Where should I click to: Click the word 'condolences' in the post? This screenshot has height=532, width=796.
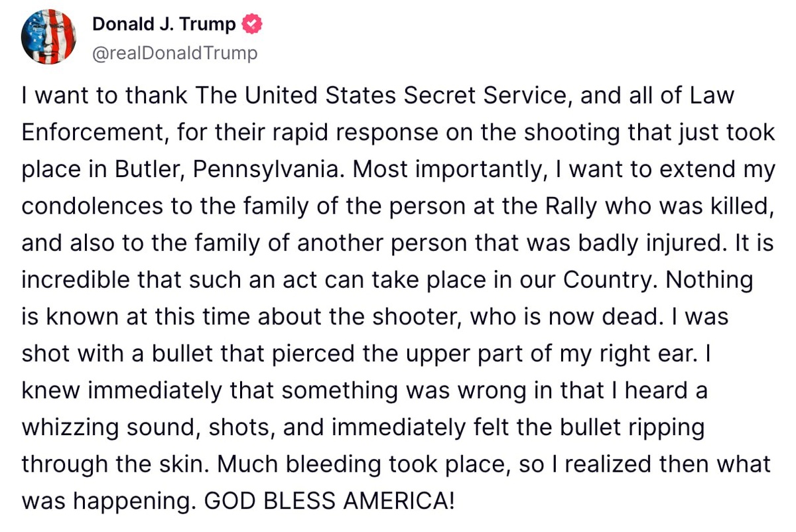point(92,206)
